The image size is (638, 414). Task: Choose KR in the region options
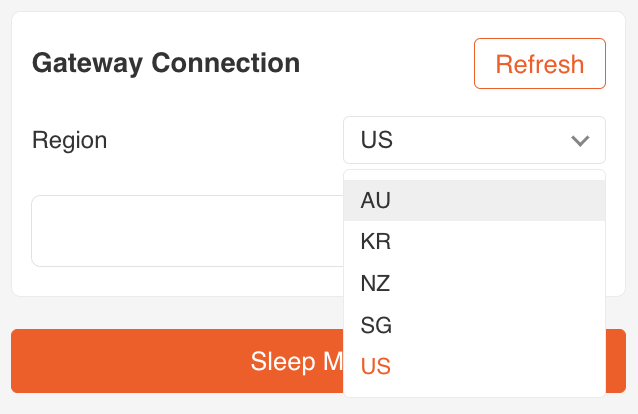coord(474,242)
